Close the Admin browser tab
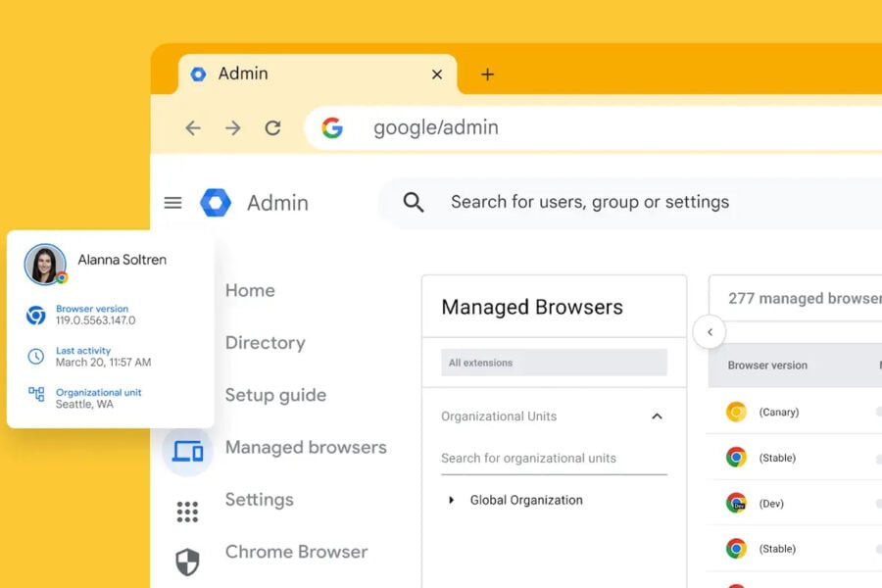 [436, 74]
